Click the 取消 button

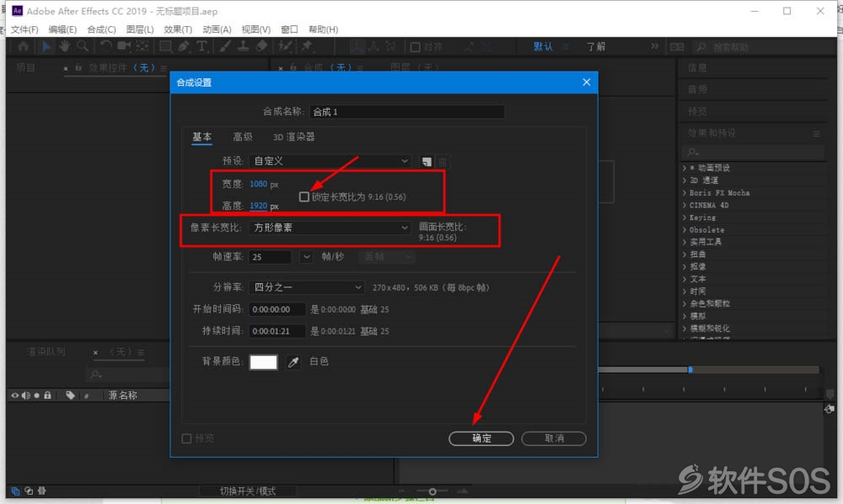point(554,438)
